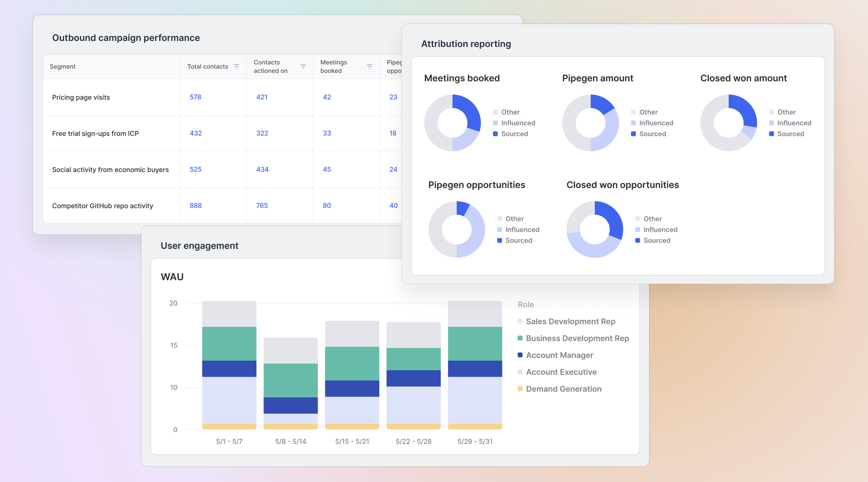Viewport: 868px width, 482px height.
Task: Click the 80 meetings booked value
Action: [327, 205]
